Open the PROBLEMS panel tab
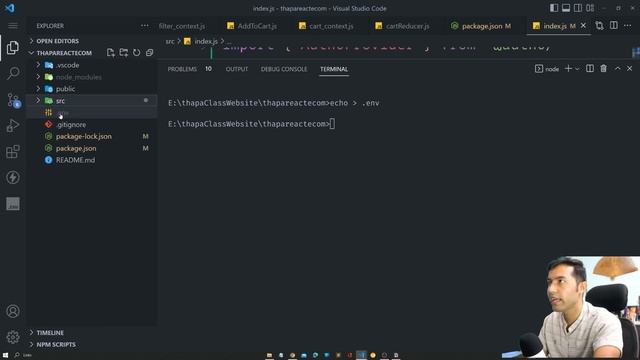This screenshot has height=360, width=640. (x=182, y=69)
